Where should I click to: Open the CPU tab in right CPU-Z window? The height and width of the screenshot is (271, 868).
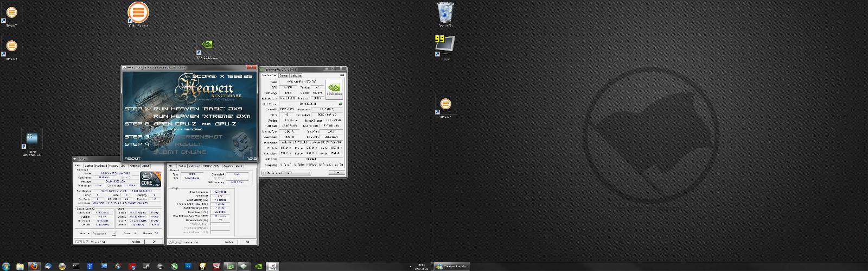point(171,166)
